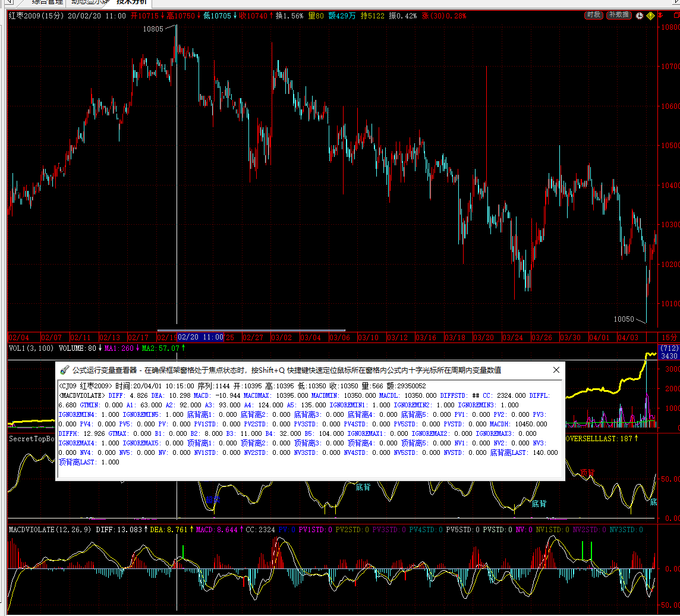680x616 pixels.
Task: Jump to the 02/27 date marker
Action: point(253,338)
